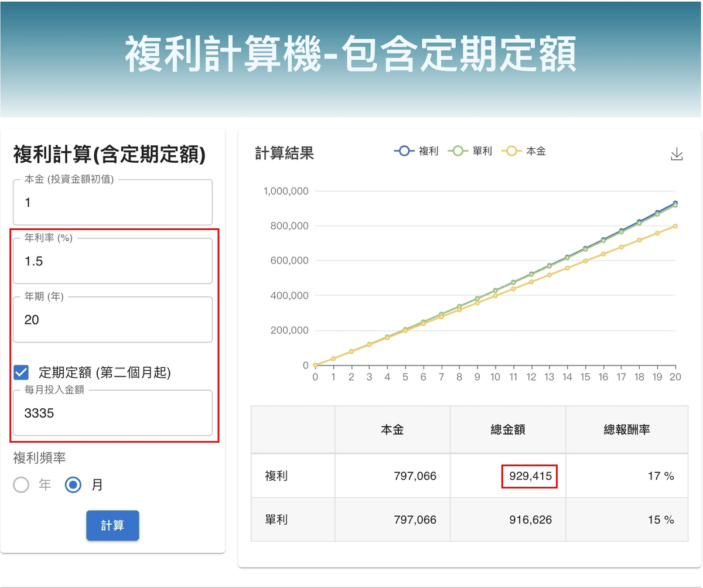Screen dimensions: 703x588
Task: Click the 單利 總金額 cell 916,626
Action: click(x=530, y=519)
